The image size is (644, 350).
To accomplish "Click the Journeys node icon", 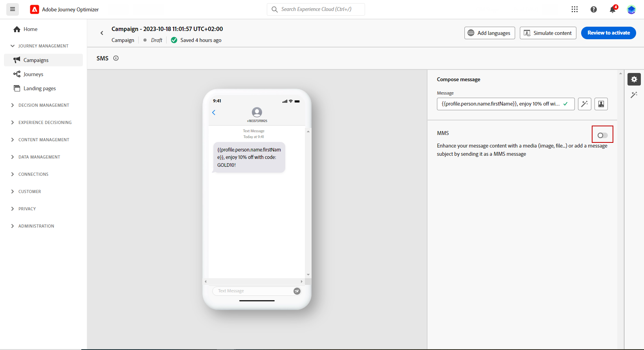I will coord(17,74).
